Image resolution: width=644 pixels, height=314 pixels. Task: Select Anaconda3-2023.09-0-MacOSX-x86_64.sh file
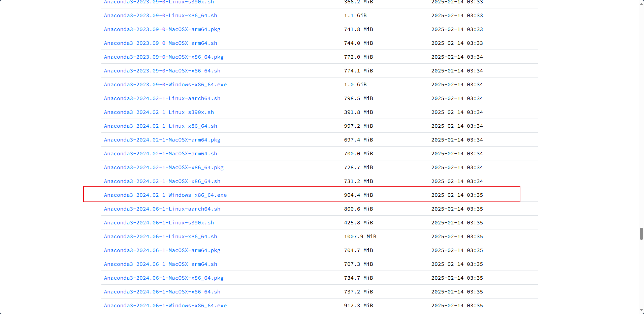(162, 71)
